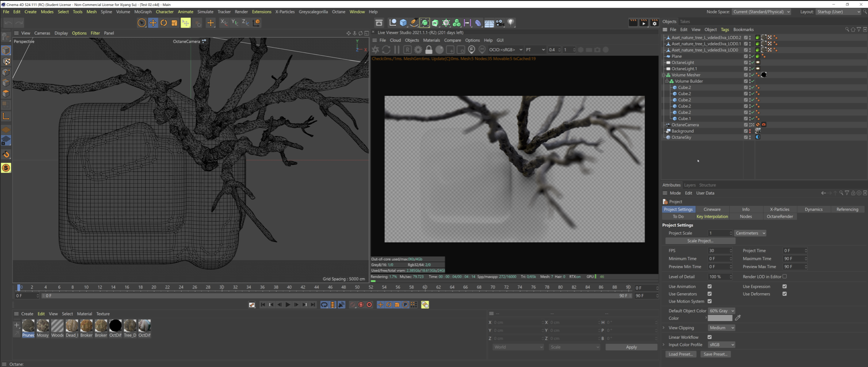Open the MoGraph menu
868x367 pixels.
(142, 12)
